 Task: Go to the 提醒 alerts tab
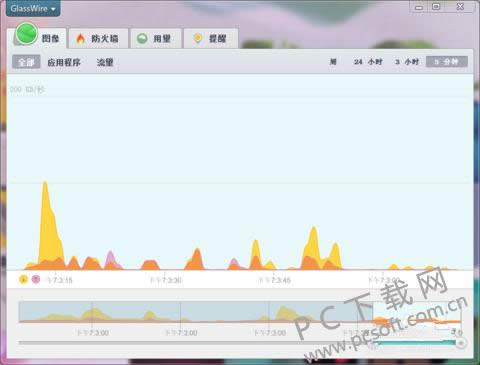coord(211,38)
